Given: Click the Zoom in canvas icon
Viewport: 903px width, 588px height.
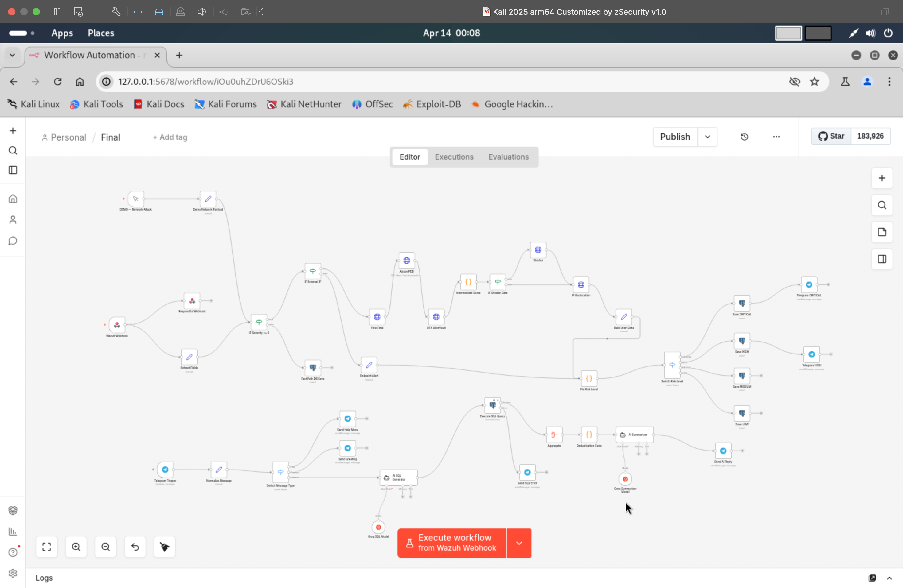Looking at the screenshot, I should (x=76, y=547).
